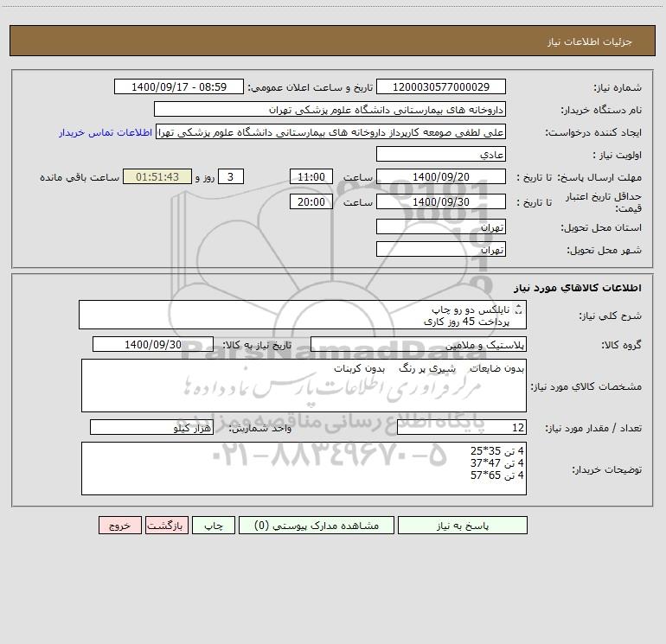Click the ایجاد کننده درخواست field
This screenshot has width=666, height=644.
pyautogui.click(x=330, y=132)
